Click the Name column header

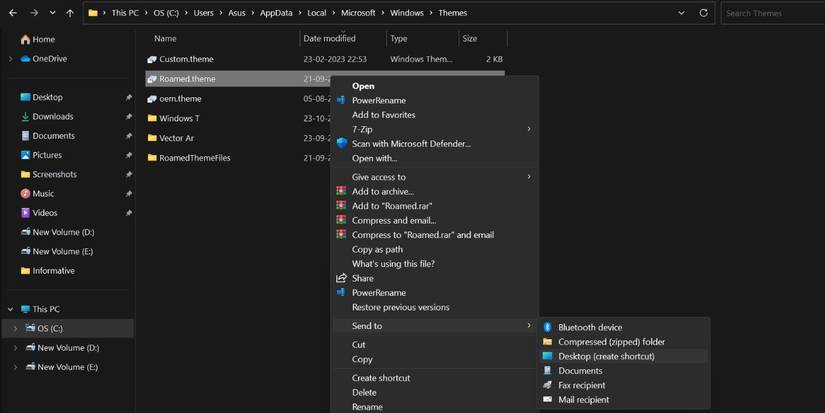coord(166,38)
